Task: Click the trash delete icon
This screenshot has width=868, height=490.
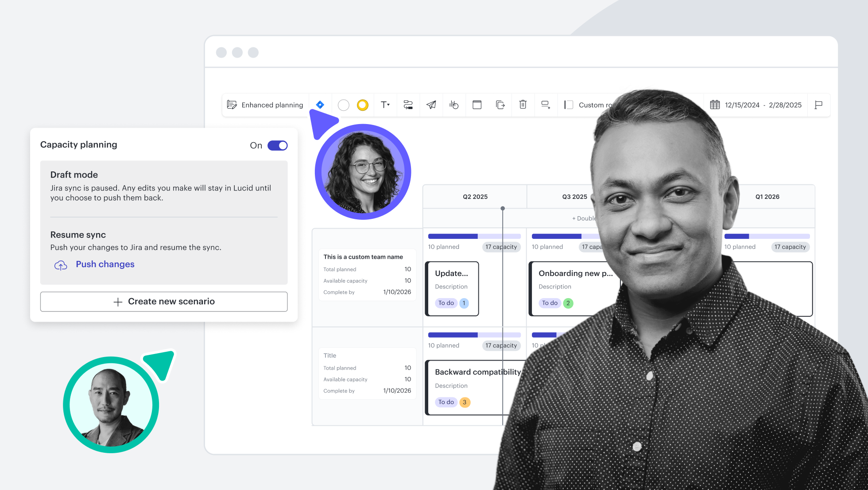Action: [x=523, y=105]
